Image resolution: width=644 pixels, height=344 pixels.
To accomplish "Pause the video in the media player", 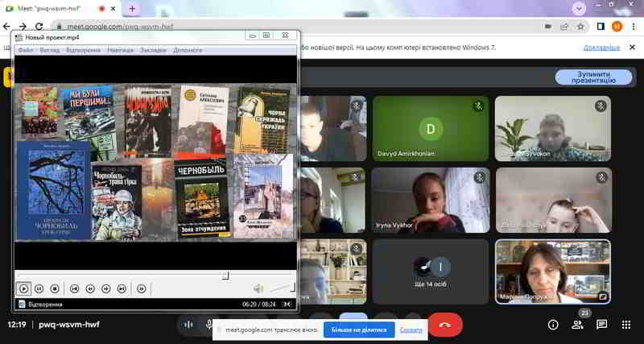I will click(x=39, y=289).
